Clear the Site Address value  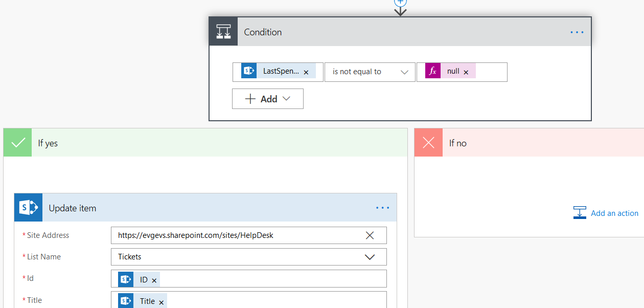pyautogui.click(x=370, y=235)
